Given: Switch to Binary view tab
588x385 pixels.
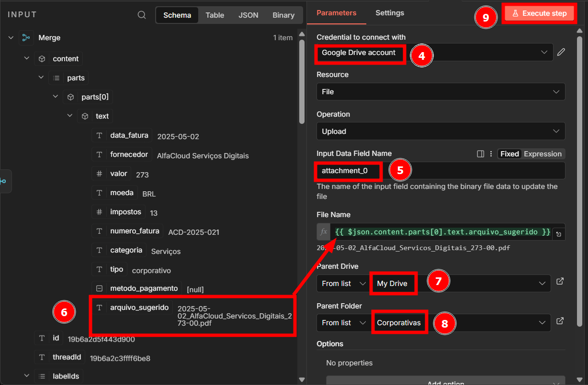Looking at the screenshot, I should pyautogui.click(x=283, y=15).
